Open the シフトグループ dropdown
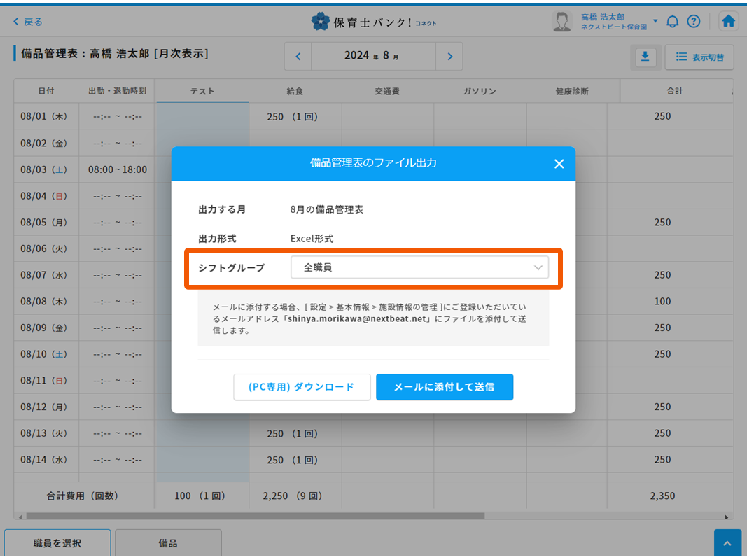Viewport: 747px width, 560px height. point(419,267)
